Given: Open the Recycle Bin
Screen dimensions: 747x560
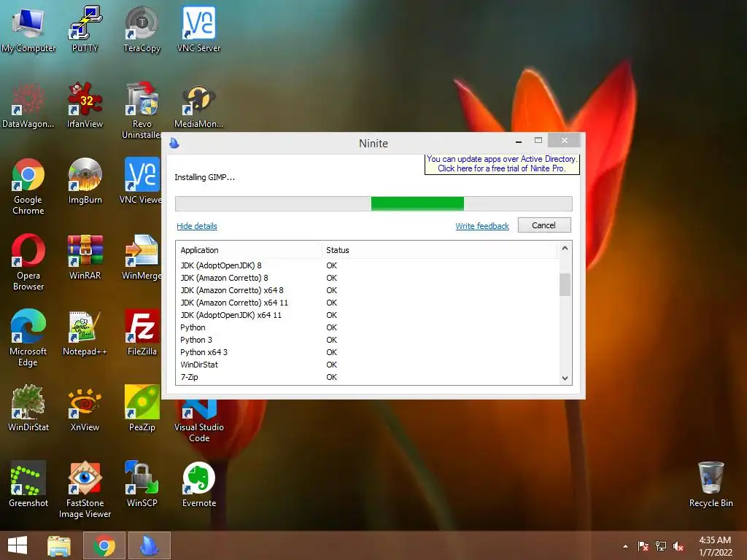Looking at the screenshot, I should (x=711, y=484).
